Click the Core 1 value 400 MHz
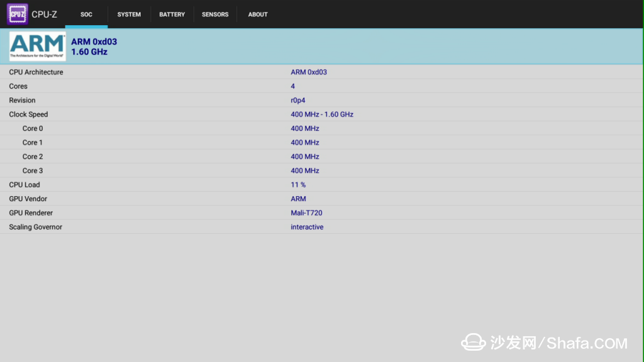 [x=305, y=143]
